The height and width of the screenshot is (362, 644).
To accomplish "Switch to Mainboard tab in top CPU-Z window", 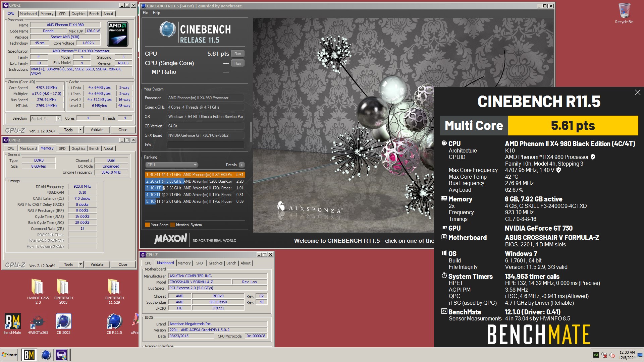I will (x=28, y=14).
